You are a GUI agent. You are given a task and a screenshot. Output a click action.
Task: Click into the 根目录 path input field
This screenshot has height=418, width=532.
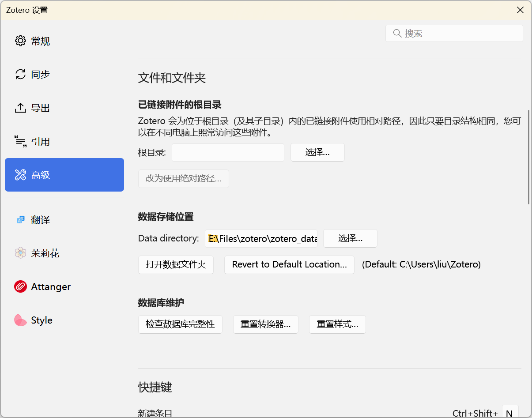click(228, 152)
